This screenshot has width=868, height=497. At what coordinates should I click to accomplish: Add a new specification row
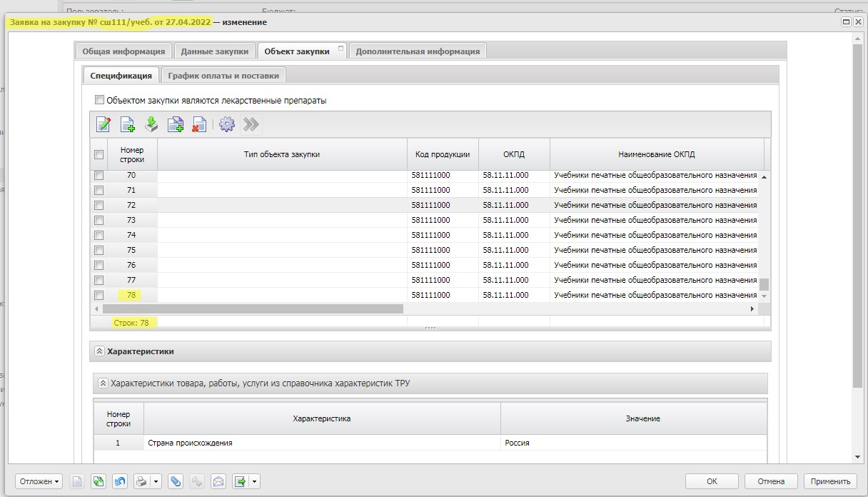128,125
